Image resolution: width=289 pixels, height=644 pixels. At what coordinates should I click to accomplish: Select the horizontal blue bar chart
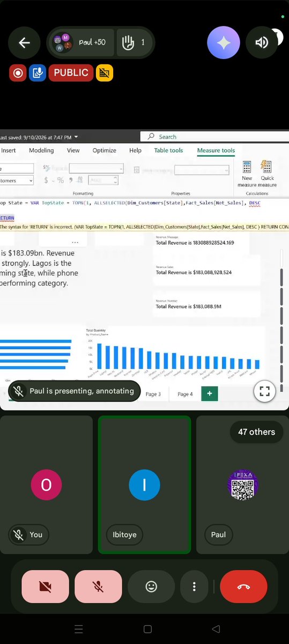tap(36, 355)
